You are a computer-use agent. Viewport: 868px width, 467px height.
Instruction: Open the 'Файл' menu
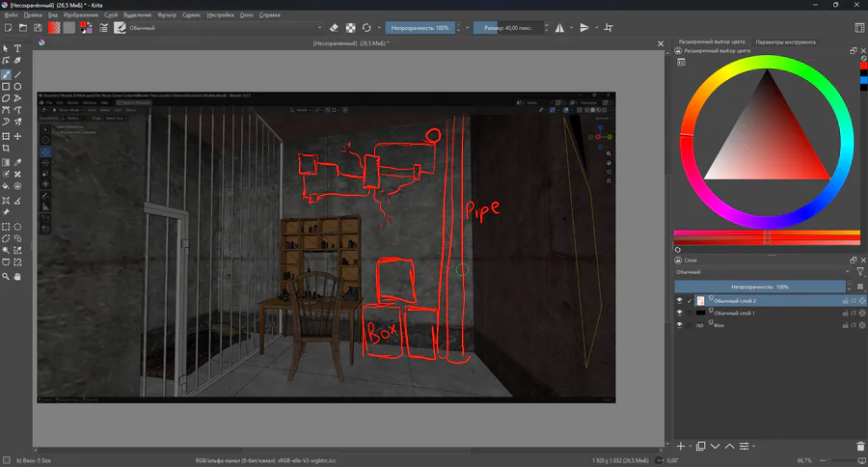pyautogui.click(x=11, y=15)
